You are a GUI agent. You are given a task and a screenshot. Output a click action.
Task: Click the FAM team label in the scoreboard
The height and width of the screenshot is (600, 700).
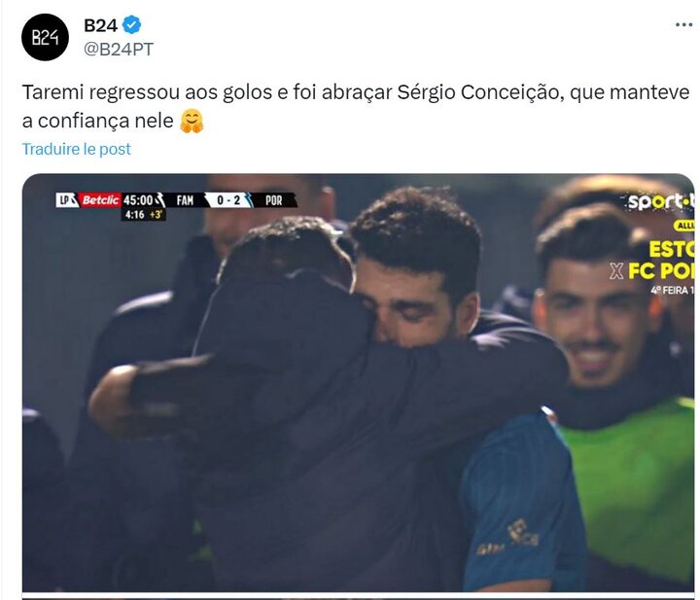pyautogui.click(x=185, y=200)
